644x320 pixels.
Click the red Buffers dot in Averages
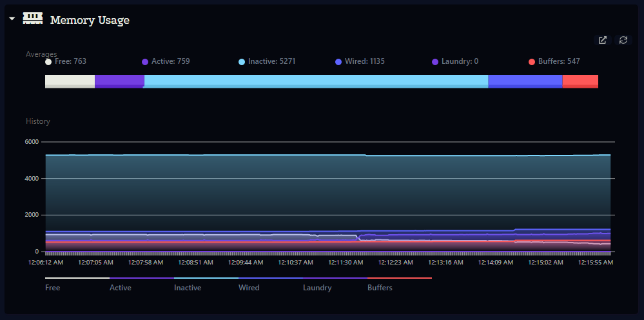pos(532,62)
